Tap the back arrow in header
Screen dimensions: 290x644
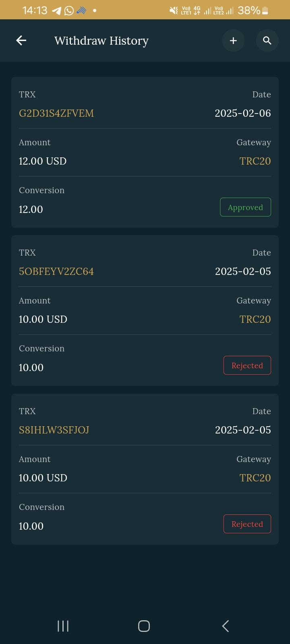coord(21,40)
